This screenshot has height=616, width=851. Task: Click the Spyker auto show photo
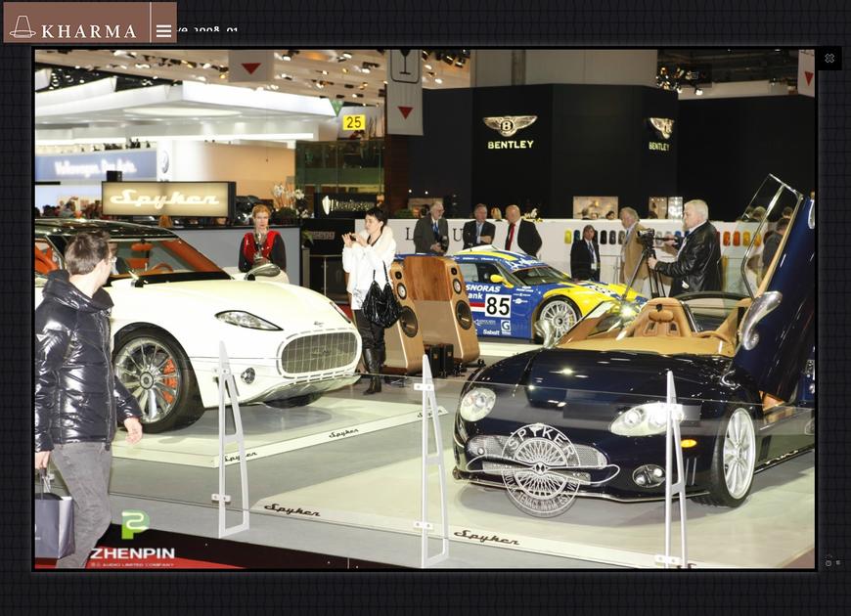pos(425,309)
